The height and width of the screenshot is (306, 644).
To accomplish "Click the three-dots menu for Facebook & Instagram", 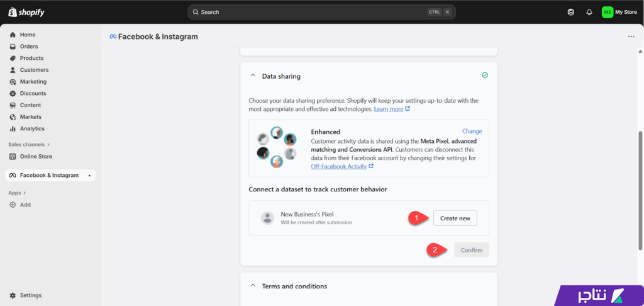I will (631, 37).
